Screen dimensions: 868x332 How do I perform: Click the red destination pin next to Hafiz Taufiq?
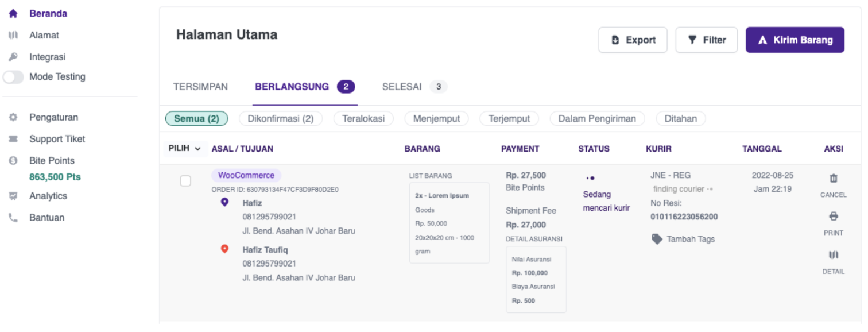225,249
